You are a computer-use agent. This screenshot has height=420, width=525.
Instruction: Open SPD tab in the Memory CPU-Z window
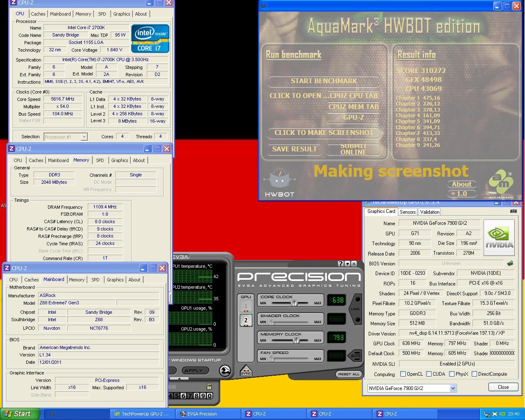pyautogui.click(x=100, y=160)
